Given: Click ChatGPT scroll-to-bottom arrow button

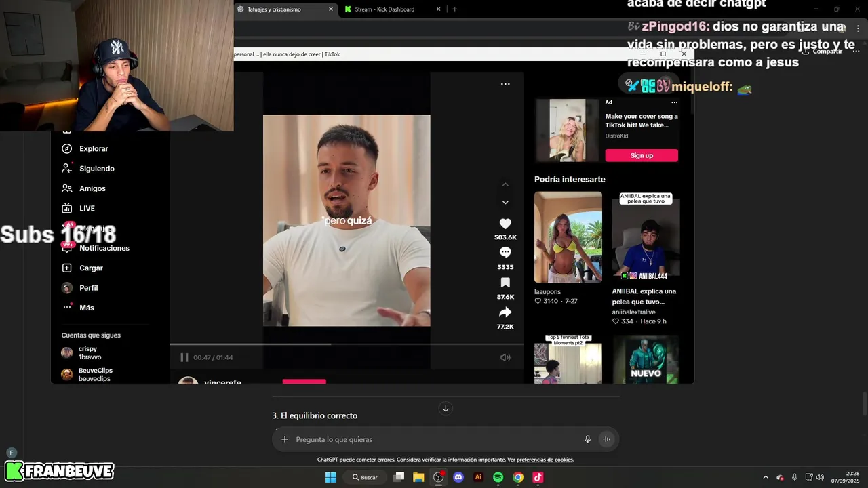Looking at the screenshot, I should 446,408.
